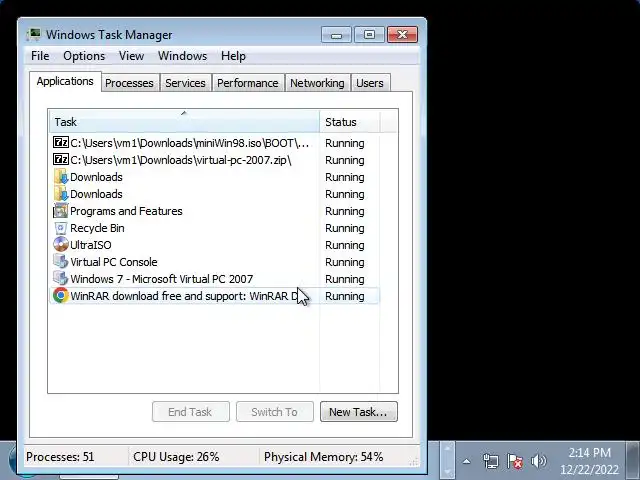
Task: Select the virtual-pc-2007.zip task row
Action: (214, 160)
